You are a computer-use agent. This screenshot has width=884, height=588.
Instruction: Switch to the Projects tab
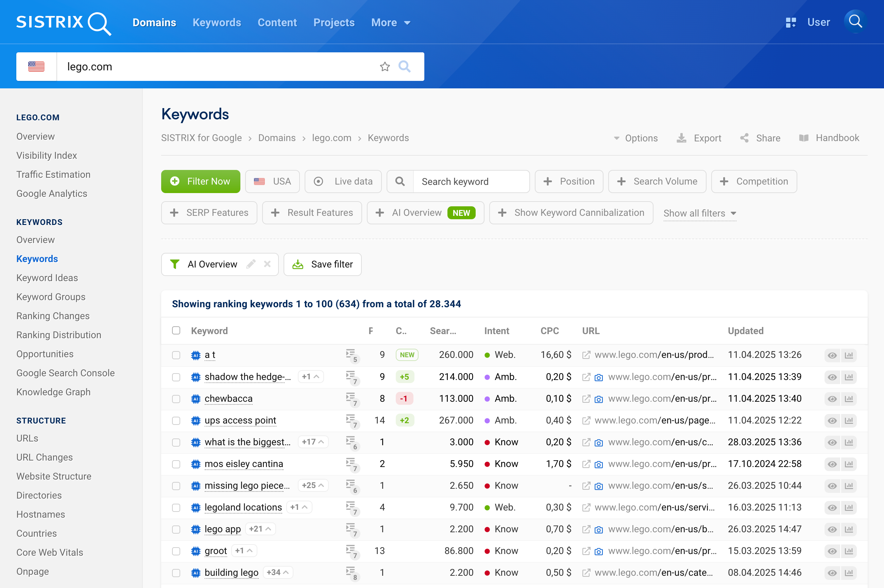(x=334, y=22)
